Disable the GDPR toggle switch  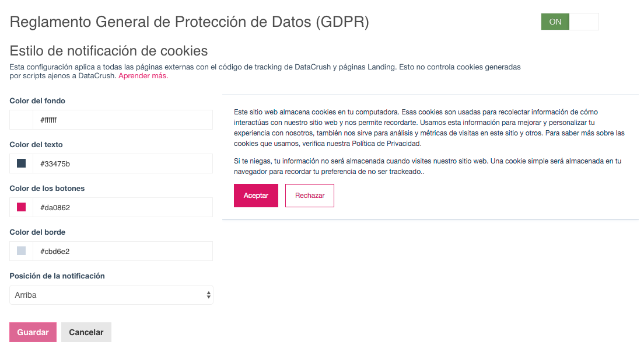click(x=584, y=22)
